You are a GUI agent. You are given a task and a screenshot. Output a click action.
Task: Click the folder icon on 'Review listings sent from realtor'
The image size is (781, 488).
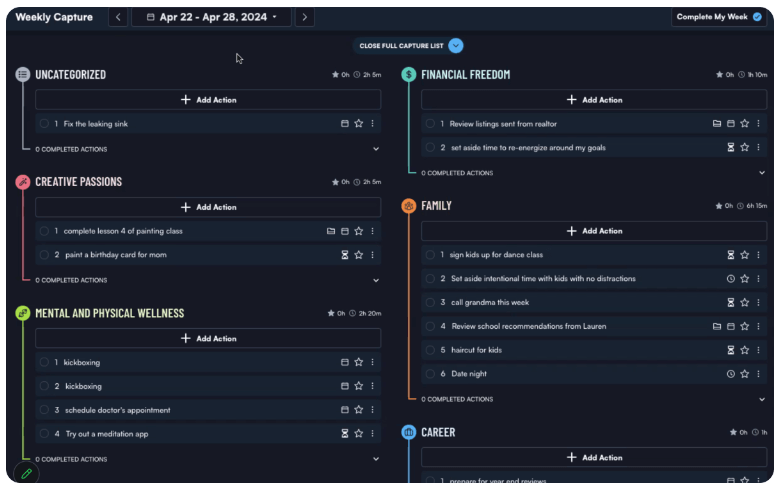point(716,124)
